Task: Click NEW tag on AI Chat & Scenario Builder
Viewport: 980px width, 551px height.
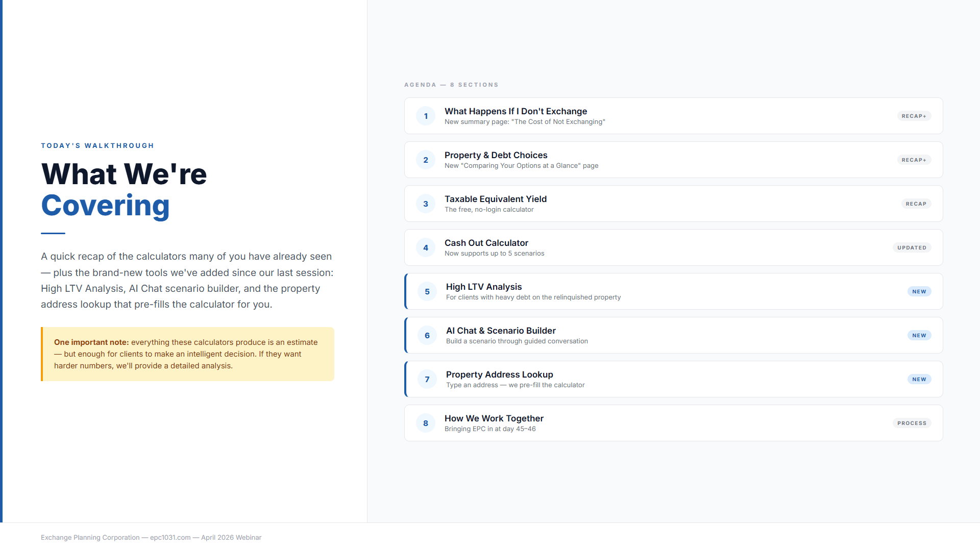Action: click(x=919, y=335)
